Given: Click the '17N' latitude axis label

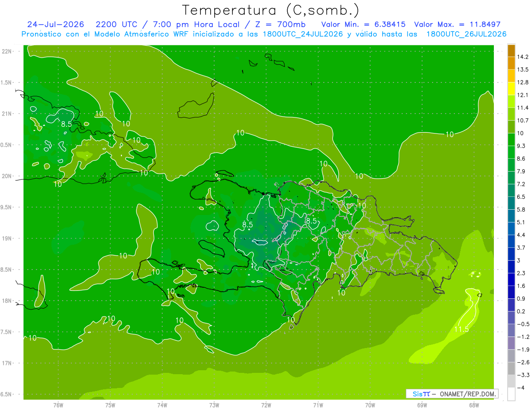Looking at the screenshot, I should [x=7, y=363].
